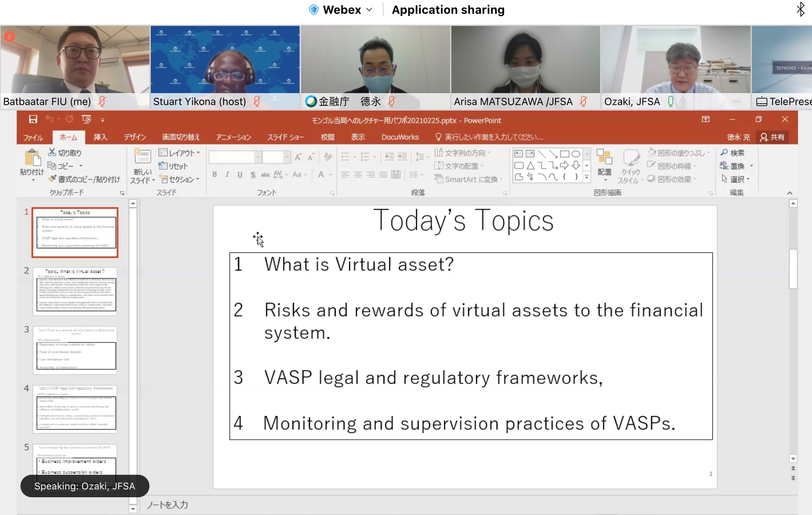Open the Webex dropdown chevron

point(369,10)
